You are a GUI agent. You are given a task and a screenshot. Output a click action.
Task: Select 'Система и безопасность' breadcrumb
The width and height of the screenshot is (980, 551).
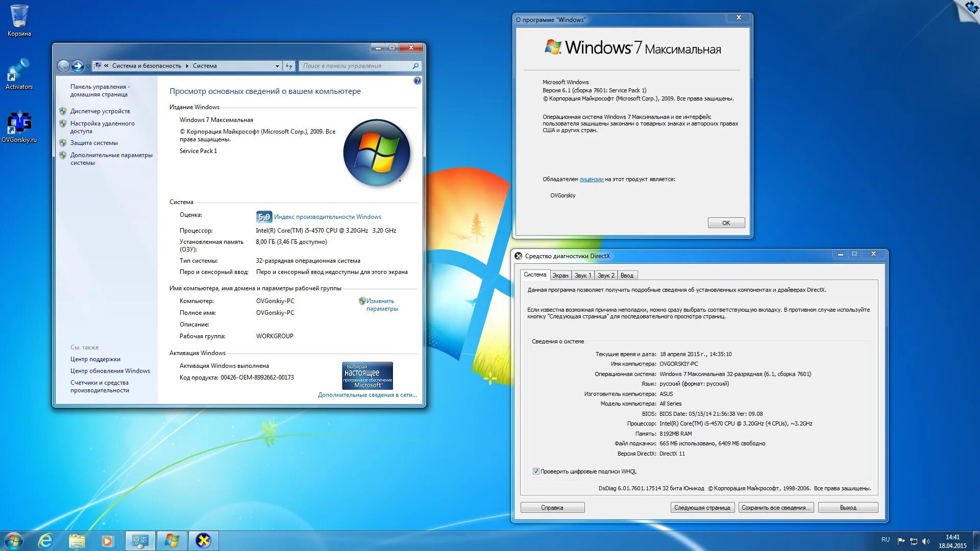click(146, 66)
